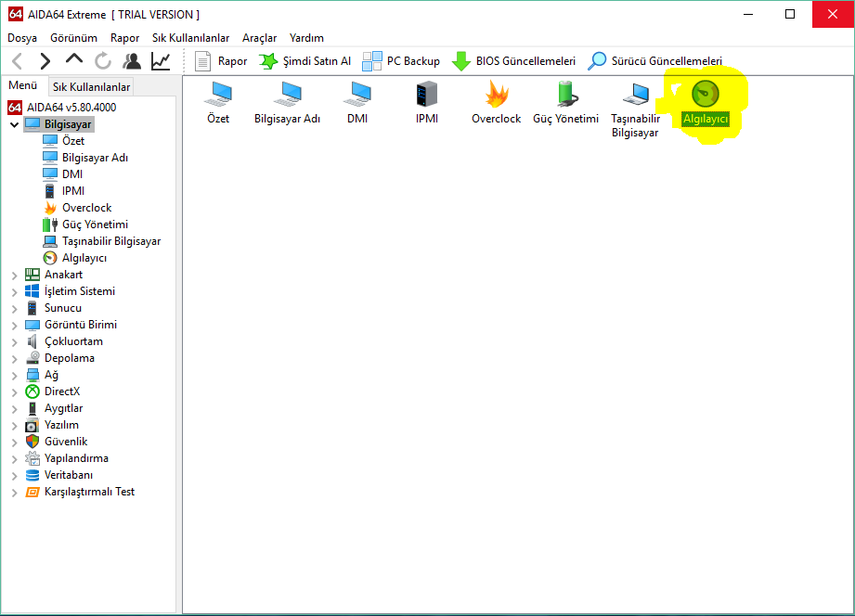Open the Bilgisayar Adı icon in main pane
The image size is (855, 616).
coord(288,102)
